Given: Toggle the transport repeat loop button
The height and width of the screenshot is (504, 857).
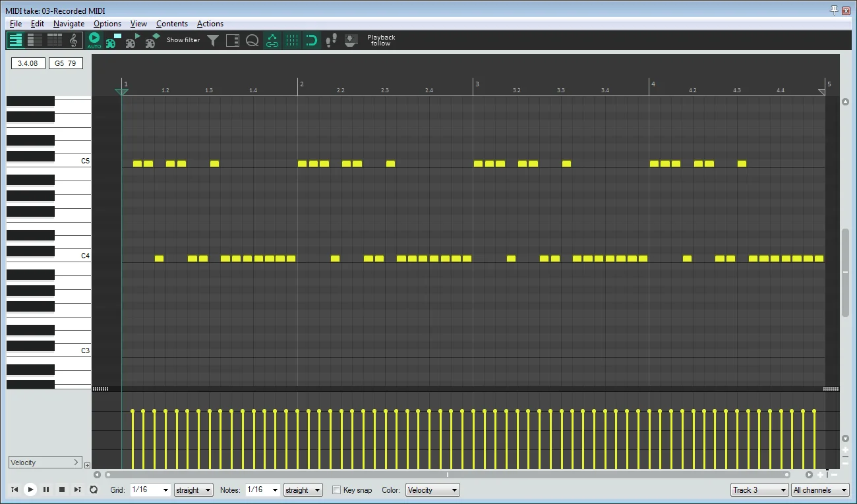Looking at the screenshot, I should tap(94, 490).
